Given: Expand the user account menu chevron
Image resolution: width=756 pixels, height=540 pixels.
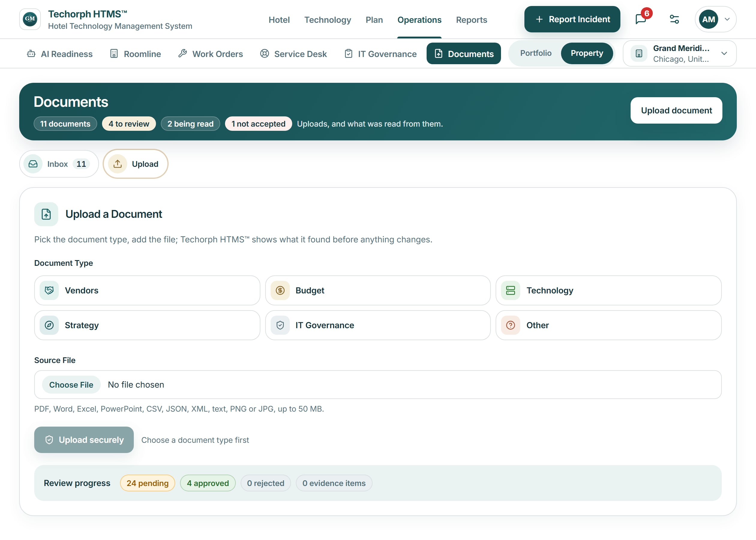Looking at the screenshot, I should (x=727, y=19).
